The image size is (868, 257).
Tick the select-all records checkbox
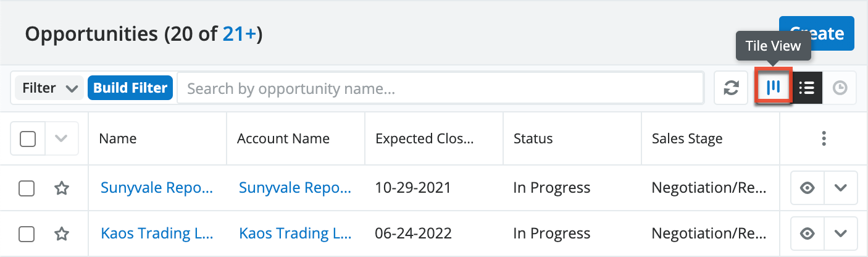(x=28, y=139)
